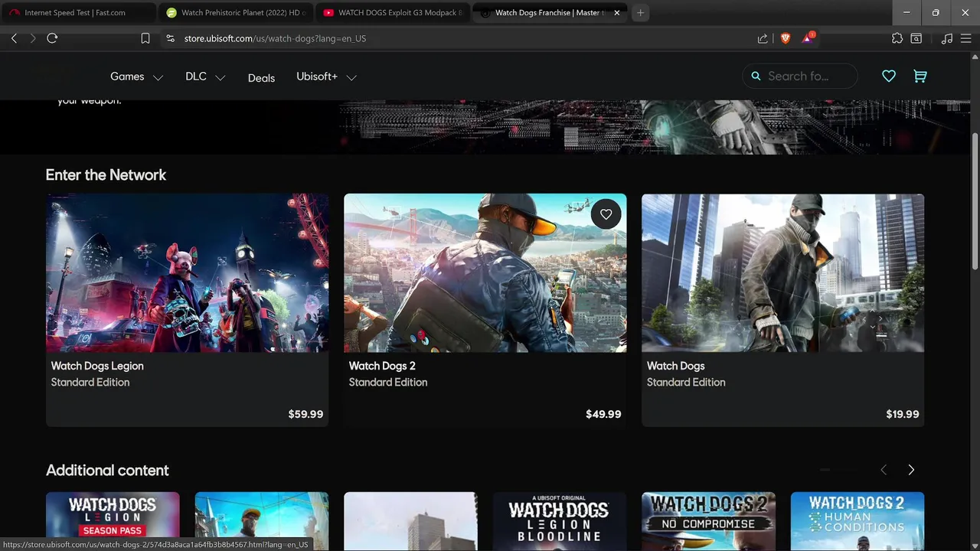Viewport: 980px width, 551px height.
Task: Click the Watch Dogs 2 cover image
Action: pos(485,272)
